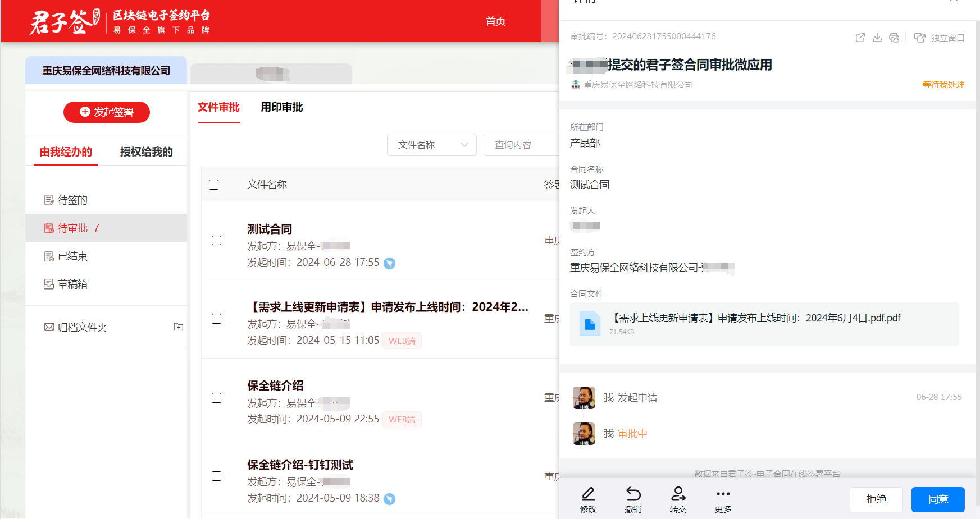Open the 测试合同 file entry
The image size is (980, 519).
click(270, 229)
